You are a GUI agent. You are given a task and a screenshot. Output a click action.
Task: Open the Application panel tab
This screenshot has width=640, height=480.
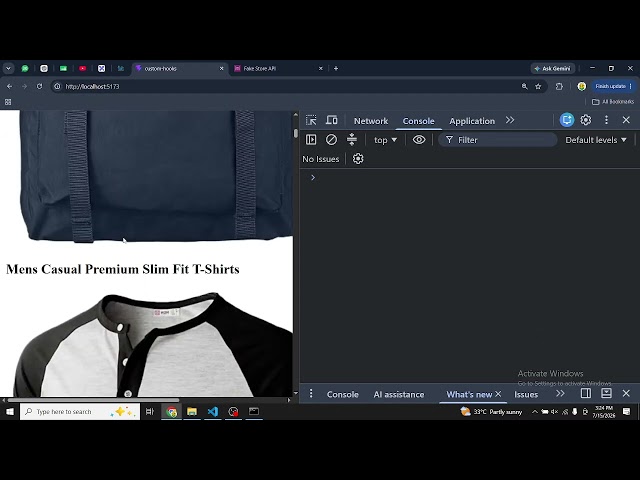(472, 121)
